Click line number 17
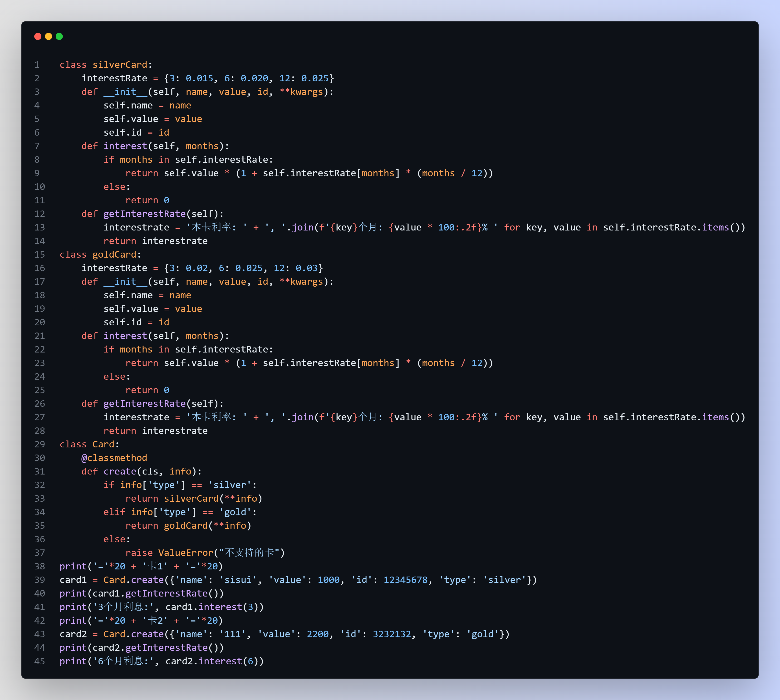Screen dimensions: 780x700 click(x=40, y=282)
